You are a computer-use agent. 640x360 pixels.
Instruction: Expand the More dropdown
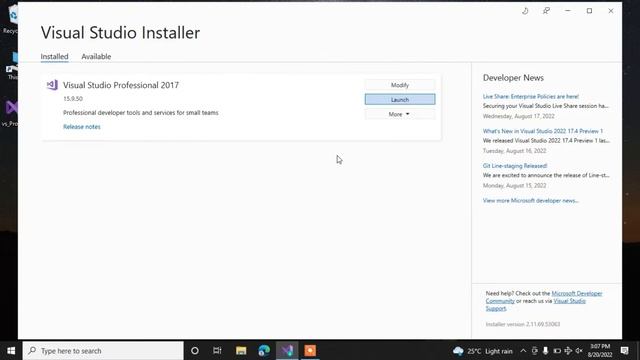[x=400, y=114]
